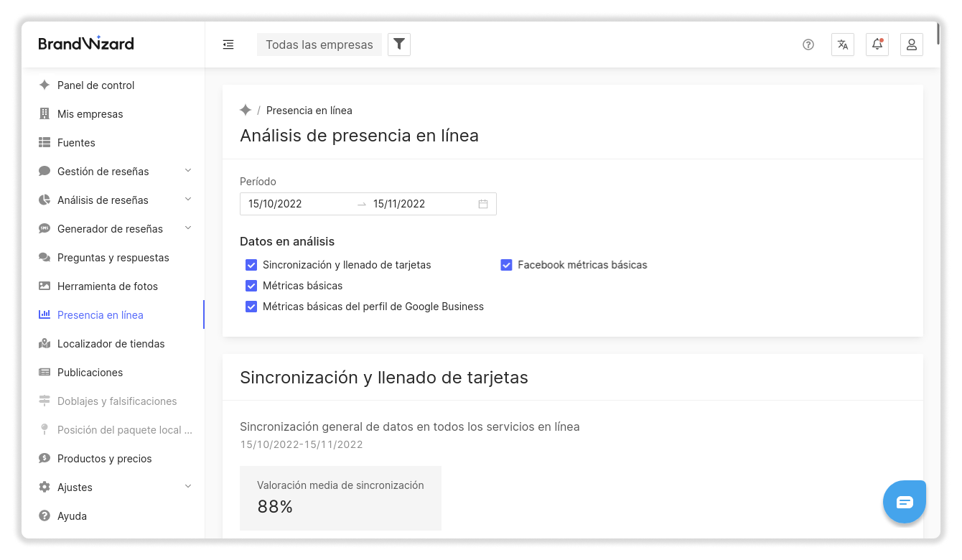962x560 pixels.
Task: Click the start date field 15/10/2022
Action: [294, 204]
